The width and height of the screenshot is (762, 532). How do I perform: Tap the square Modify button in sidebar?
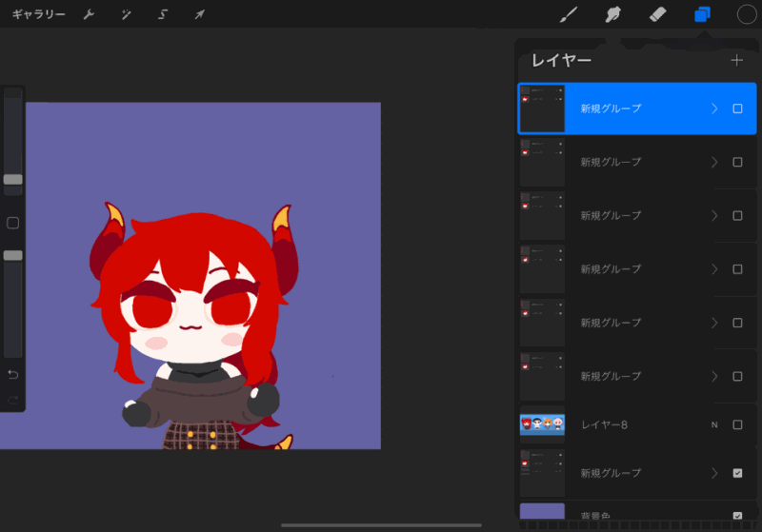pos(13,223)
